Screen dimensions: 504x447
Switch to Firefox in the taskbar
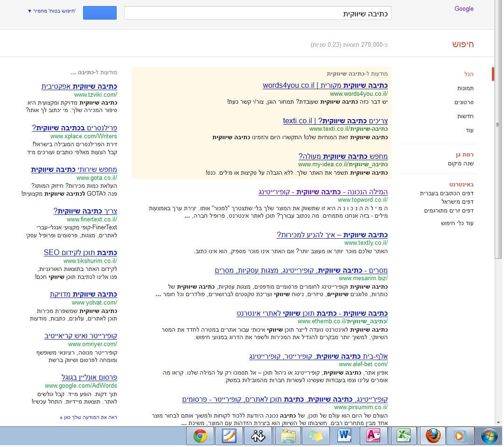click(x=433, y=436)
